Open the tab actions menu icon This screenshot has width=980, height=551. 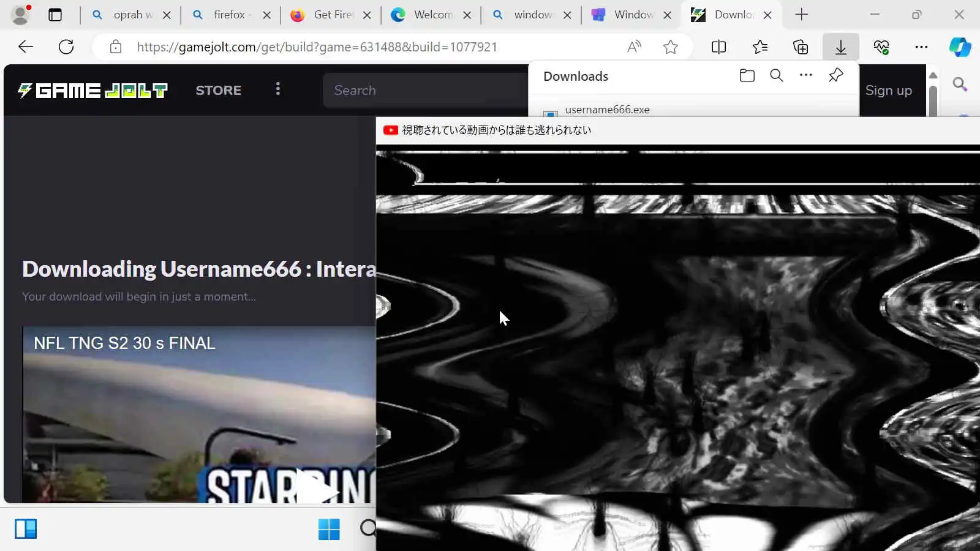pyautogui.click(x=55, y=15)
